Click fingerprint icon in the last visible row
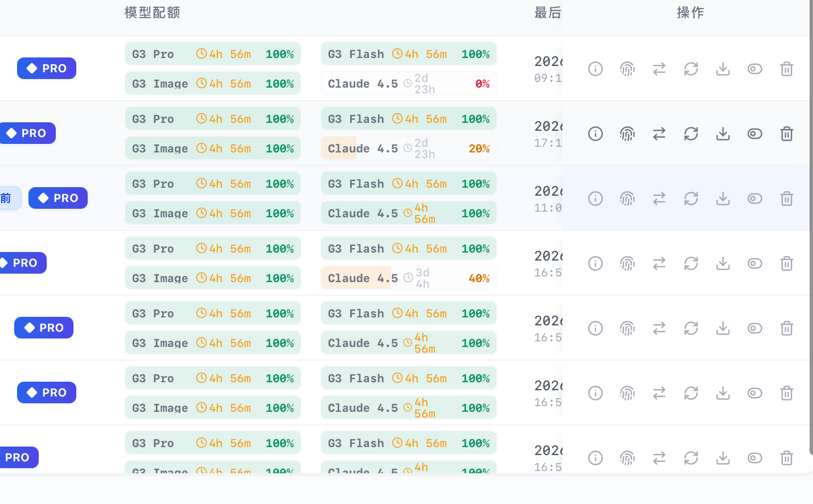The image size is (813, 504). (627, 458)
